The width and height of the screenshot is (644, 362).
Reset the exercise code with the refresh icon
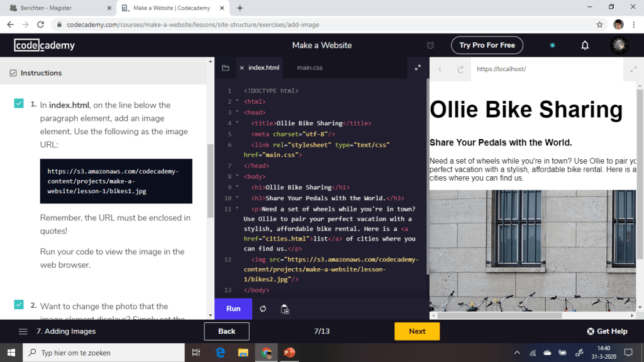[263, 309]
